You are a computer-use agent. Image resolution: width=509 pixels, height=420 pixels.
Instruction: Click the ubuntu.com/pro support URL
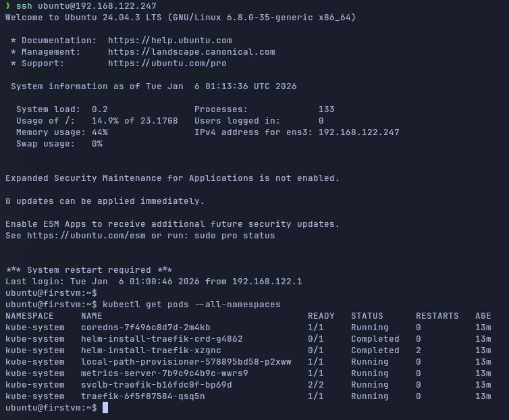point(167,63)
